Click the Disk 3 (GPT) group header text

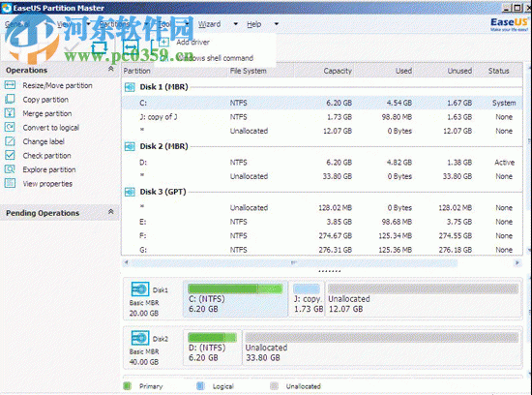coord(163,192)
